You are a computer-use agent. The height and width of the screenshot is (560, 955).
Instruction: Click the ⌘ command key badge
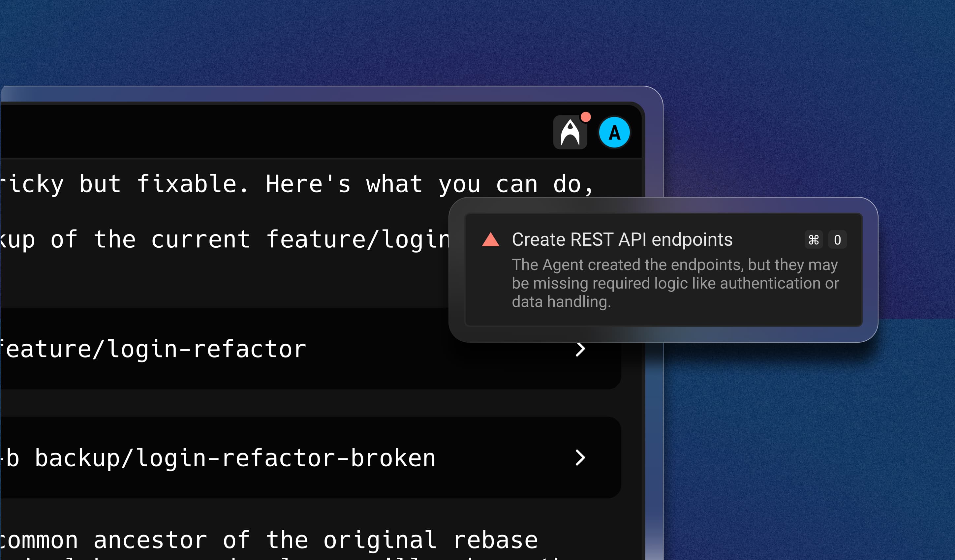coord(813,240)
